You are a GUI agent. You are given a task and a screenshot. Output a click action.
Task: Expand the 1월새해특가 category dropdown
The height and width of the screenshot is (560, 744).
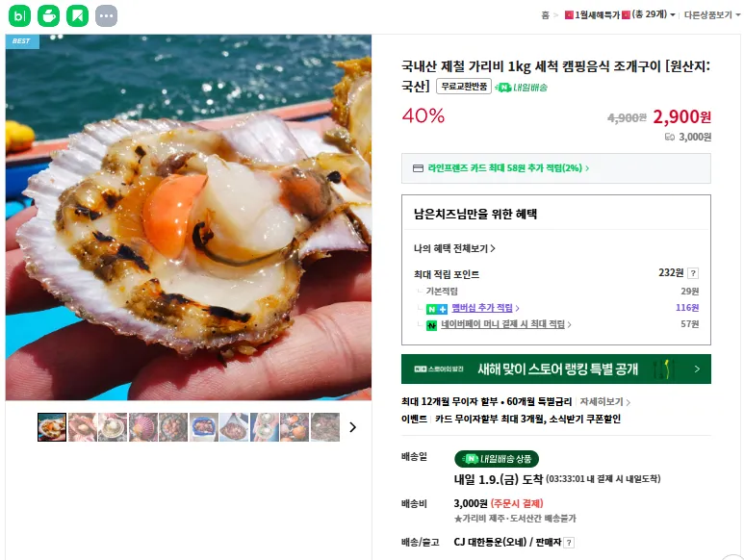[620, 14]
